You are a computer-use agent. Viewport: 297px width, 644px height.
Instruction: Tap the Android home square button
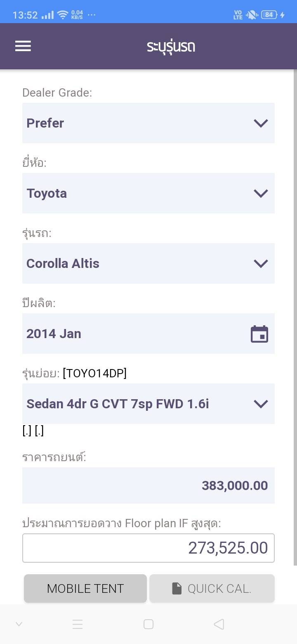[148, 624]
